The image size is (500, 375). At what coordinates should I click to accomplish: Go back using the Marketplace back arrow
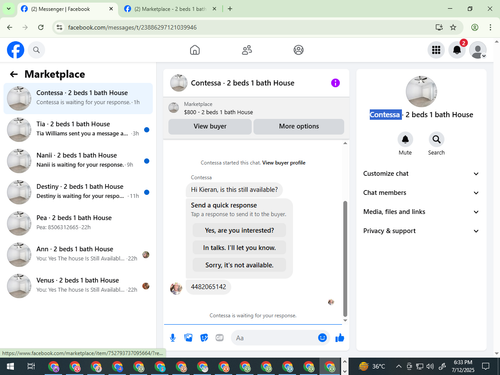[x=14, y=74]
